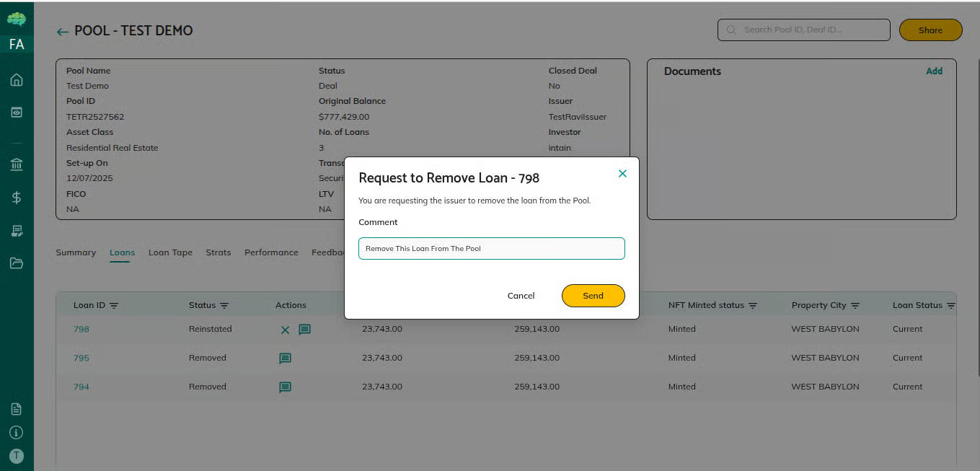
Task: Click the eye preview icon in sidebar
Action: (17, 113)
